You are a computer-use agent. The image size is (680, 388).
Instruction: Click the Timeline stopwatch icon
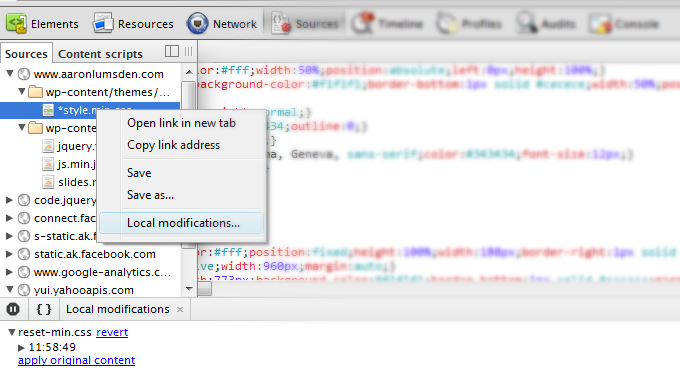(x=363, y=23)
